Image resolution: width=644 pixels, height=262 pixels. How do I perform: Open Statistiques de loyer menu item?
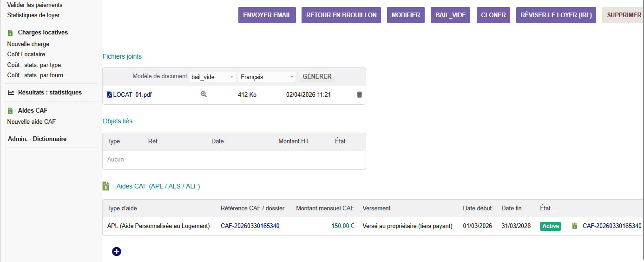(33, 15)
